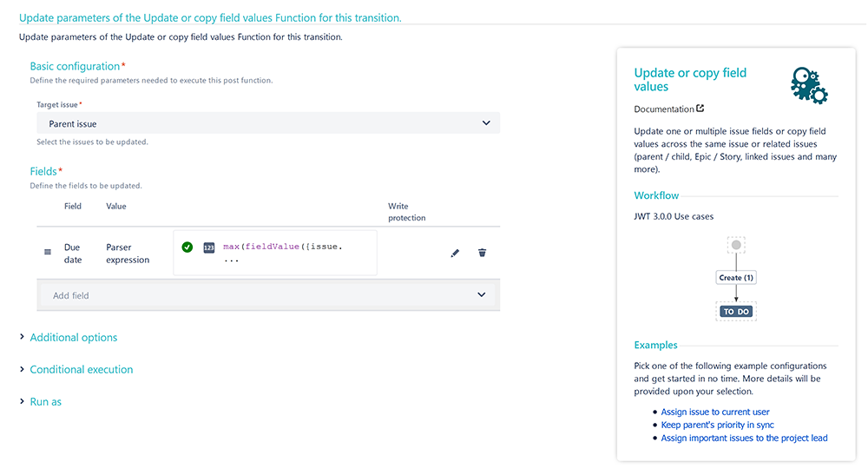Screen dimensions: 868x475
Task: Click the Examples heading in help panel
Action: click(x=655, y=345)
